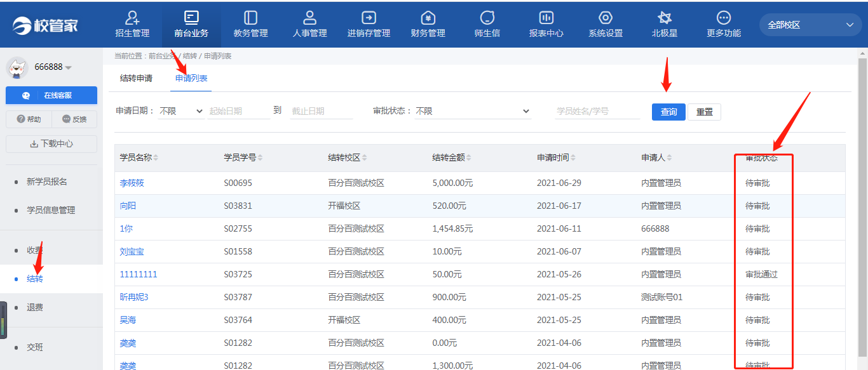Click the 反馈 button
Screen dimensions: 868x370
pyautogui.click(x=74, y=119)
